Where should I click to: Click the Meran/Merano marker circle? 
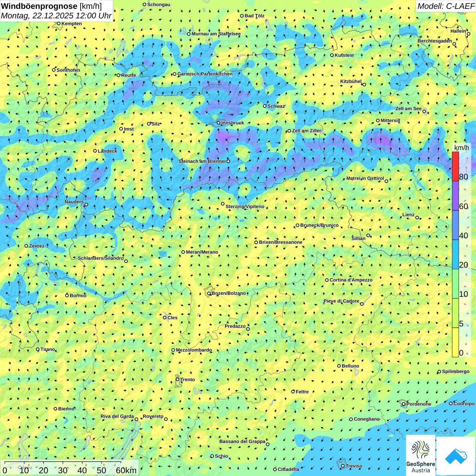tap(183, 252)
